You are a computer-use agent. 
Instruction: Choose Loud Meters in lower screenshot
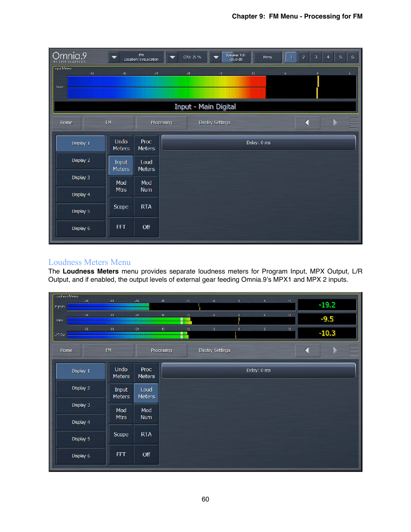(x=146, y=393)
